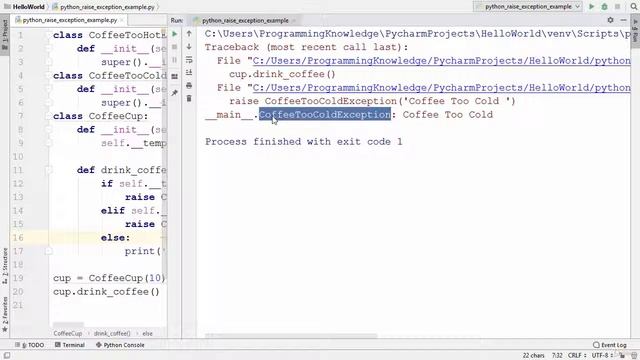Click the Pause Output icon in Run panel
The image size is (640, 360).
point(175,60)
